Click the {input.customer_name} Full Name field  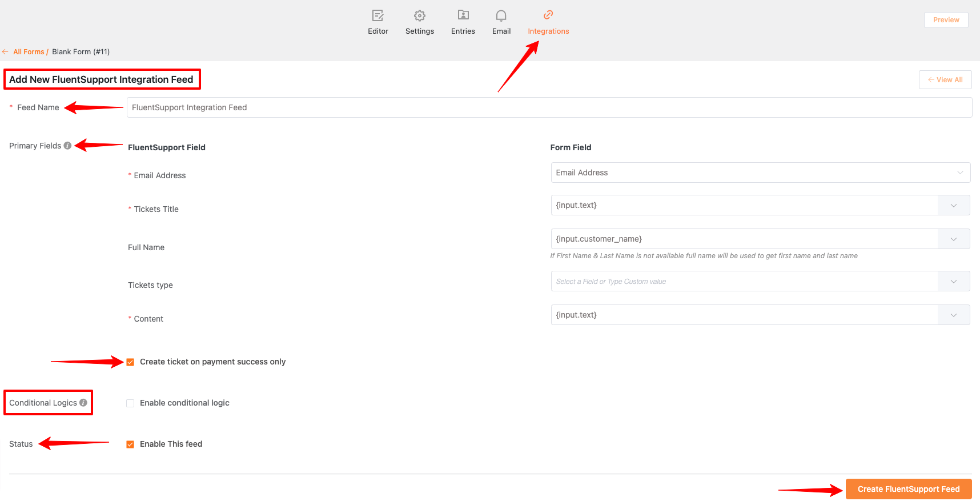point(745,239)
